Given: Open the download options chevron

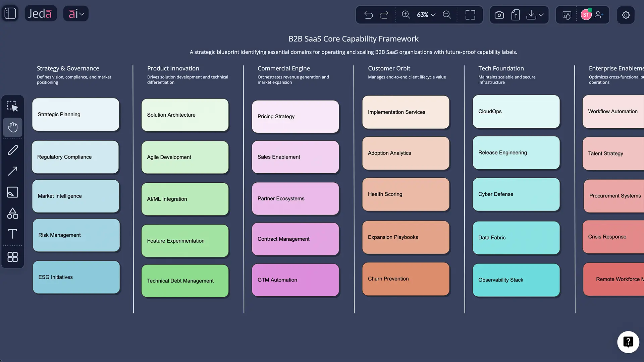Looking at the screenshot, I should [541, 15].
